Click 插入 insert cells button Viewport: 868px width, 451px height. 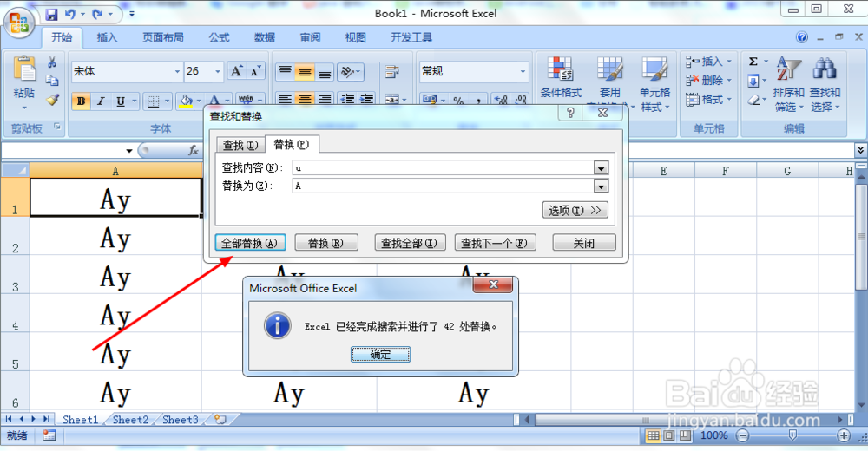708,62
